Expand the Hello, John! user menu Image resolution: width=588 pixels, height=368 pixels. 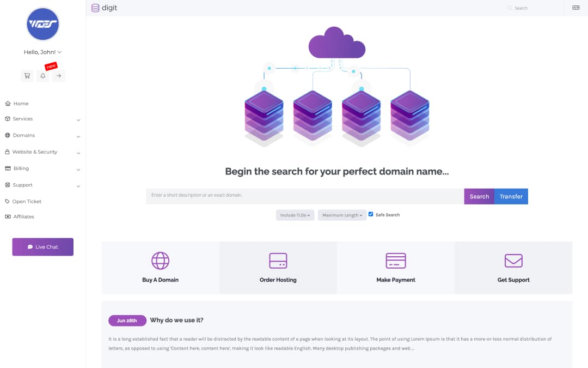tap(43, 52)
